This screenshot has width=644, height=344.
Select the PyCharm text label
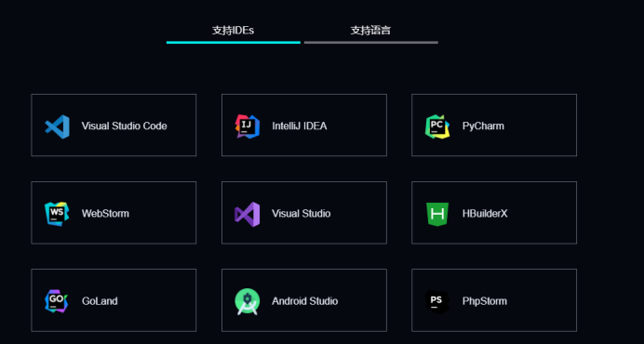(483, 126)
